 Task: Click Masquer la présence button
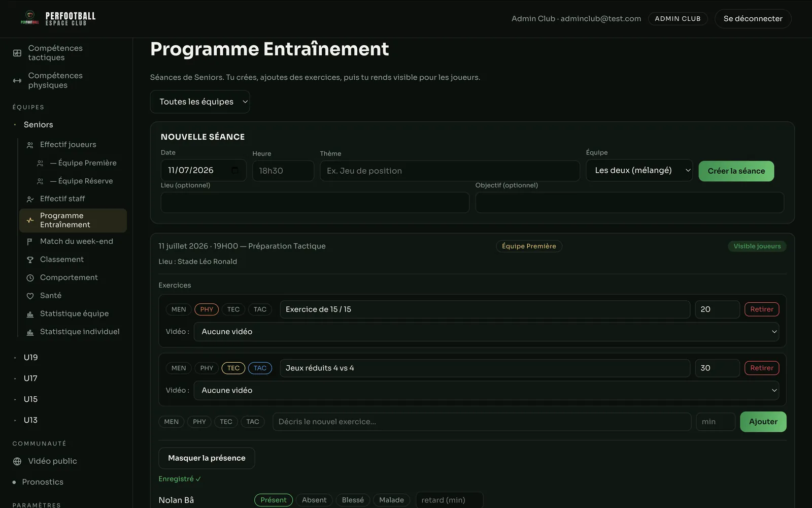coord(207,458)
